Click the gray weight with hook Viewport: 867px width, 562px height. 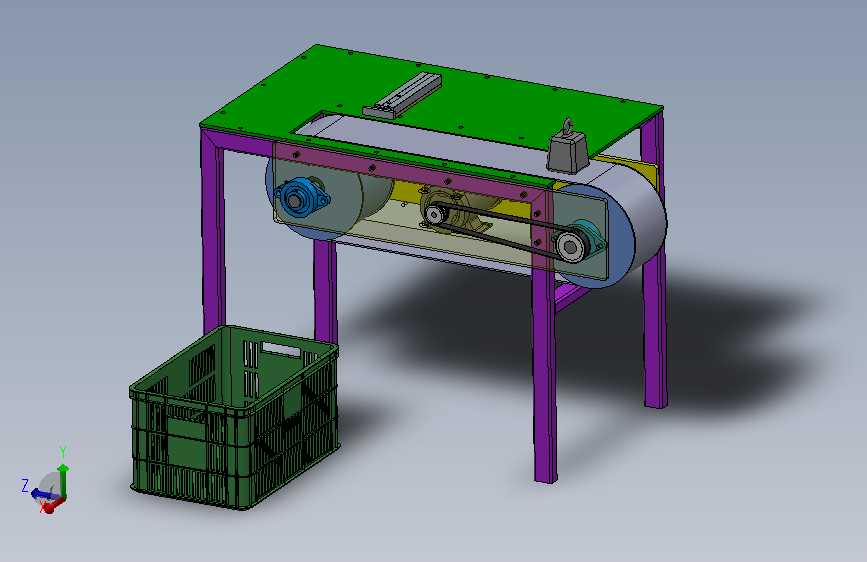[567, 148]
